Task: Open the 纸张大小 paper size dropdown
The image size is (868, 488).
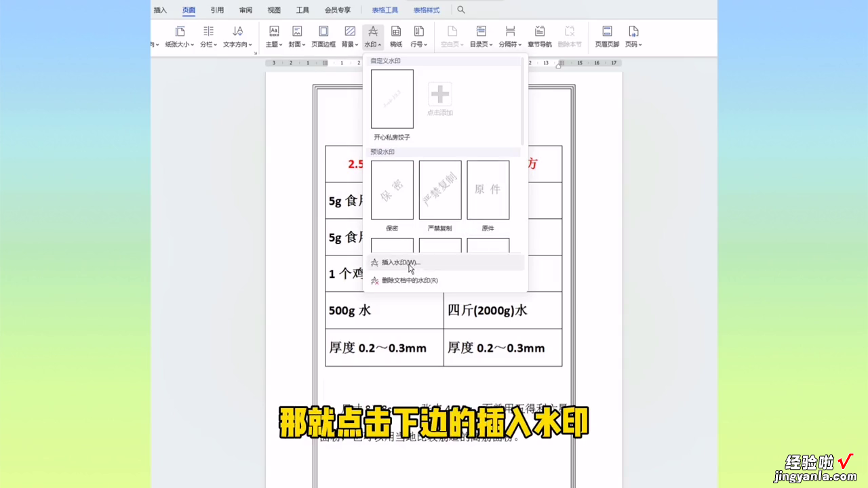Action: coord(180,38)
